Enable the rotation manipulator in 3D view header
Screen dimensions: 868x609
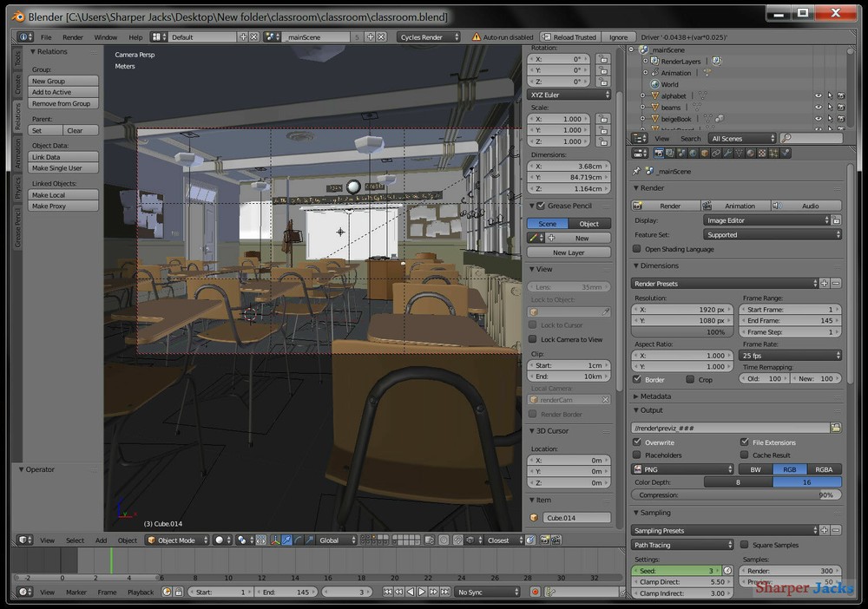point(298,540)
